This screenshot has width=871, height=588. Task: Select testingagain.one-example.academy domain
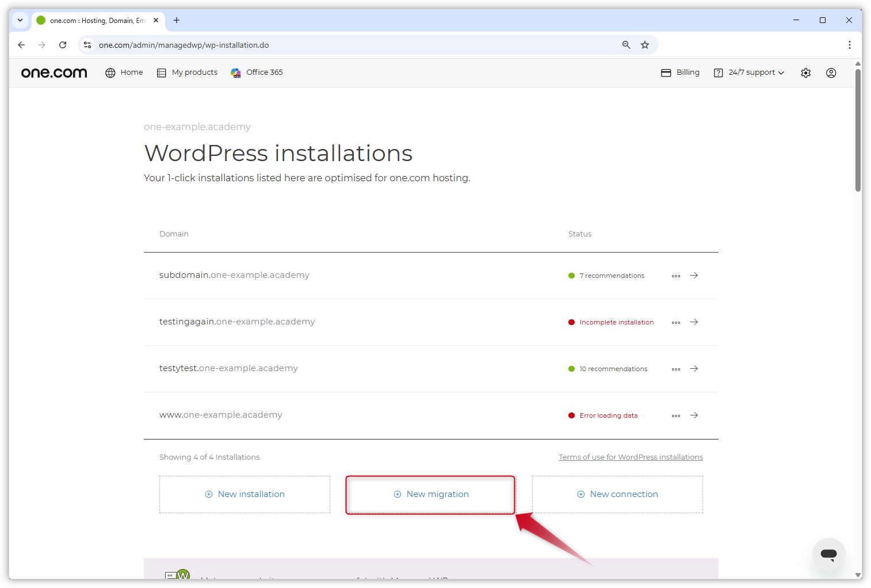[x=237, y=322]
